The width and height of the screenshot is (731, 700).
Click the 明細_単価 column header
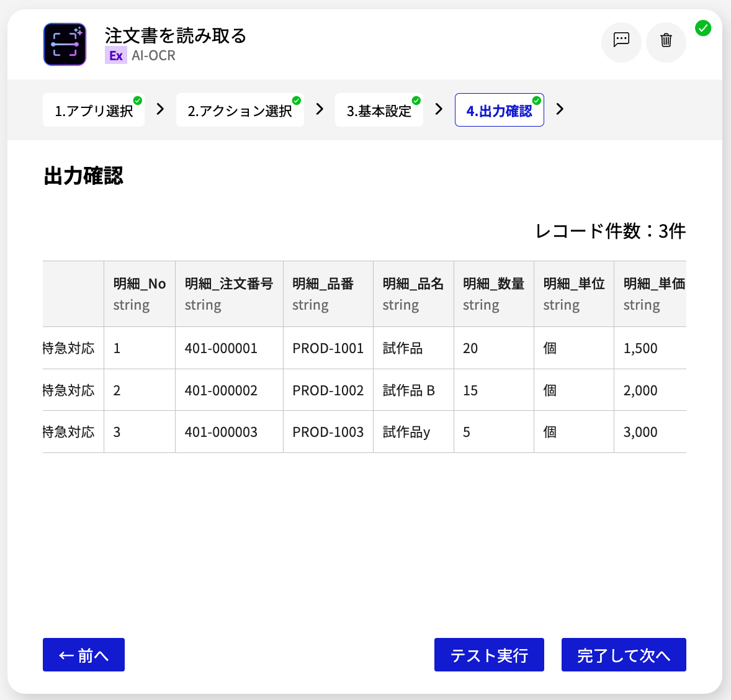pos(650,294)
